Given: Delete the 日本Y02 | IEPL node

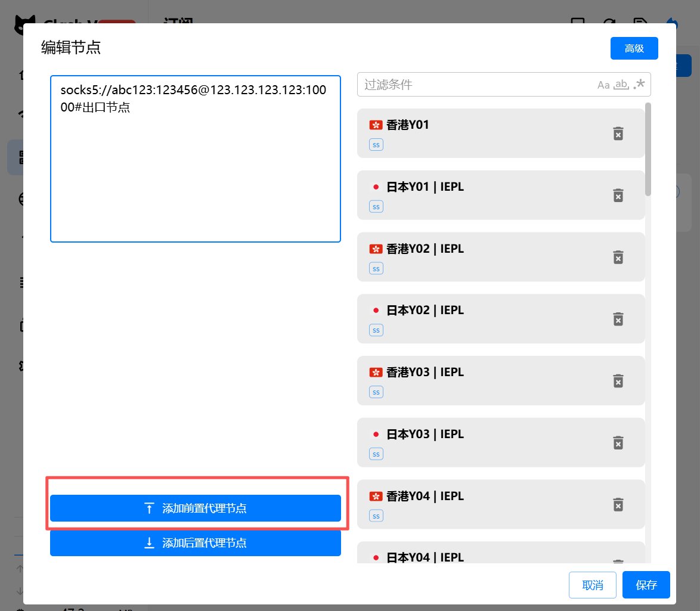Looking at the screenshot, I should (x=618, y=319).
